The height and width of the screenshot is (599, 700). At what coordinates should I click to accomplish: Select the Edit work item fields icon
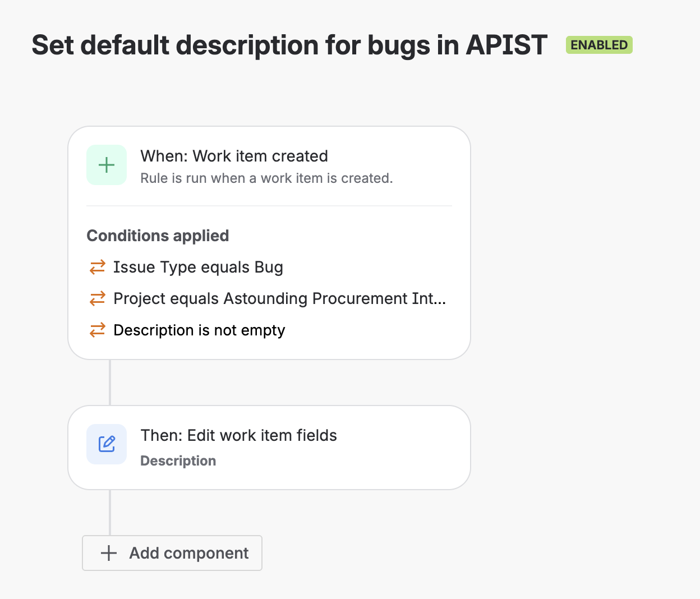click(106, 444)
